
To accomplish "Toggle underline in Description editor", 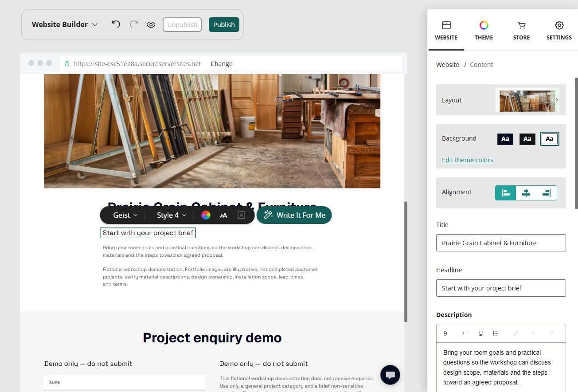I will [481, 333].
